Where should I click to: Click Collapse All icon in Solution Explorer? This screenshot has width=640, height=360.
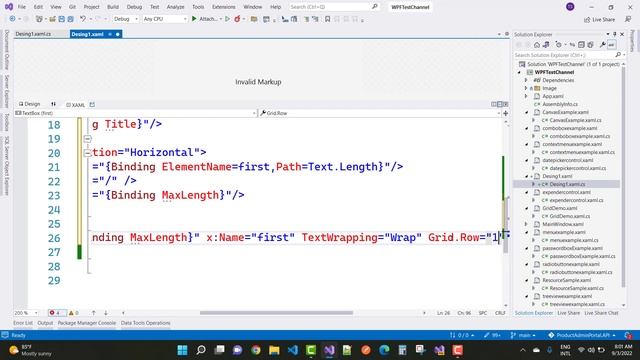581,45
